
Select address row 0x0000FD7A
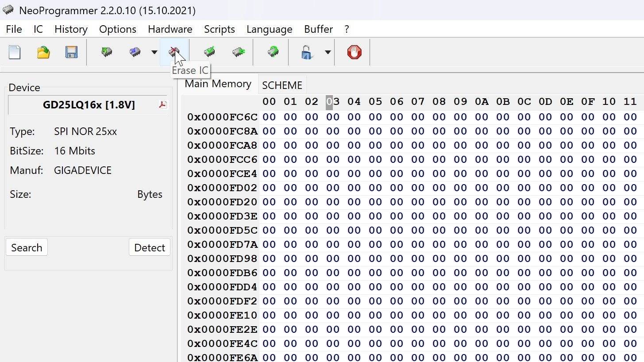pos(222,245)
